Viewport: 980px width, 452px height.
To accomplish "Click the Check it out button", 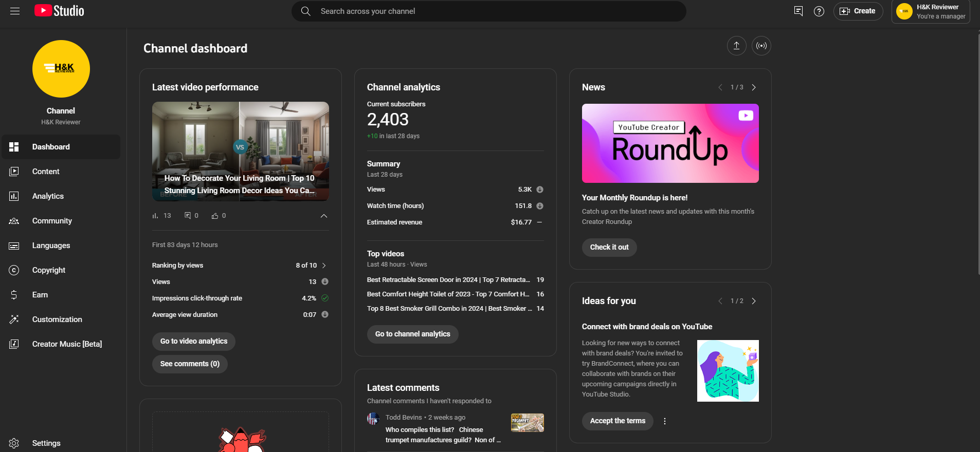I will pyautogui.click(x=609, y=248).
